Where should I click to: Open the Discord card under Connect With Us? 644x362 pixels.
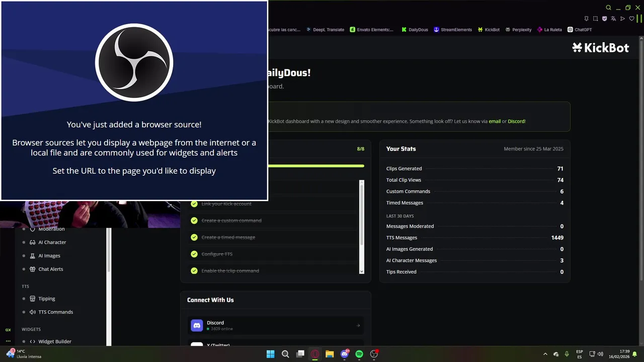point(276,325)
